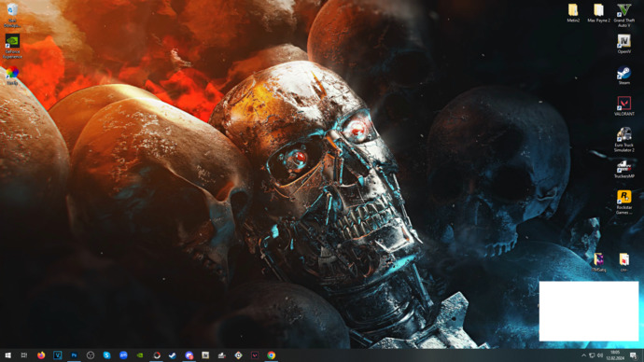Select the Euro Truck Simulator 2 shortcut
644x362 pixels.
click(x=623, y=140)
